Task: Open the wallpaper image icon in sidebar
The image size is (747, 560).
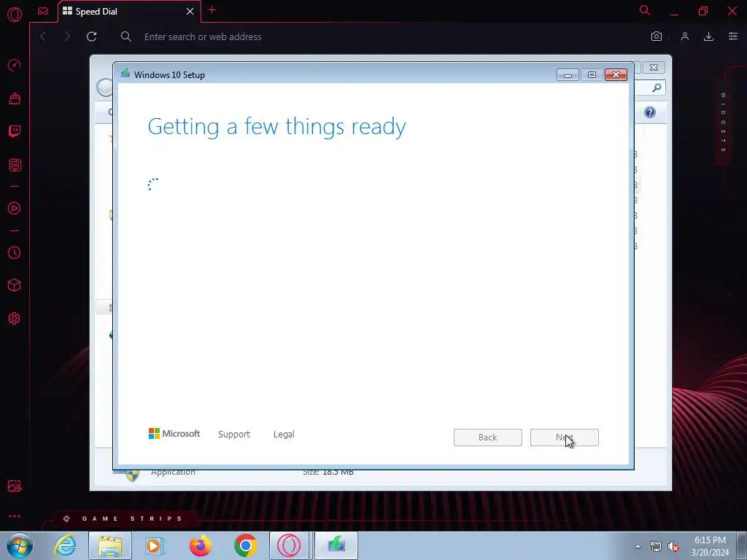Action: (x=15, y=486)
